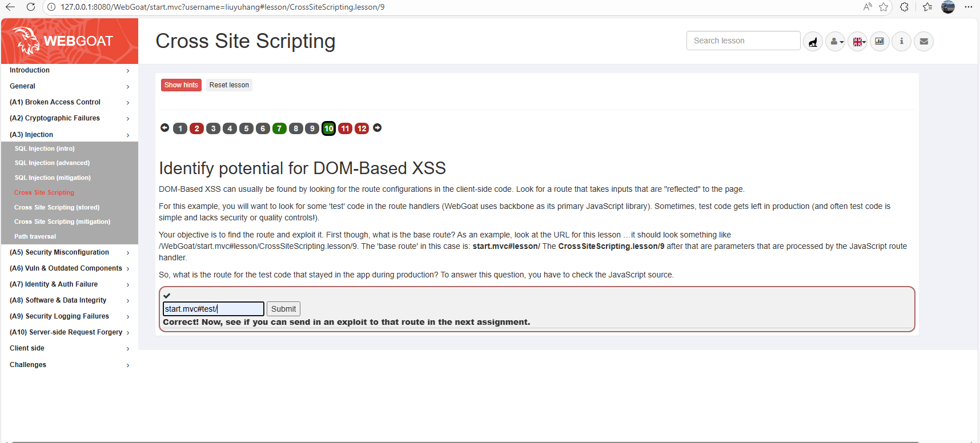This screenshot has height=443, width=980.
Task: Jump to lesson page 5
Action: coord(247,128)
